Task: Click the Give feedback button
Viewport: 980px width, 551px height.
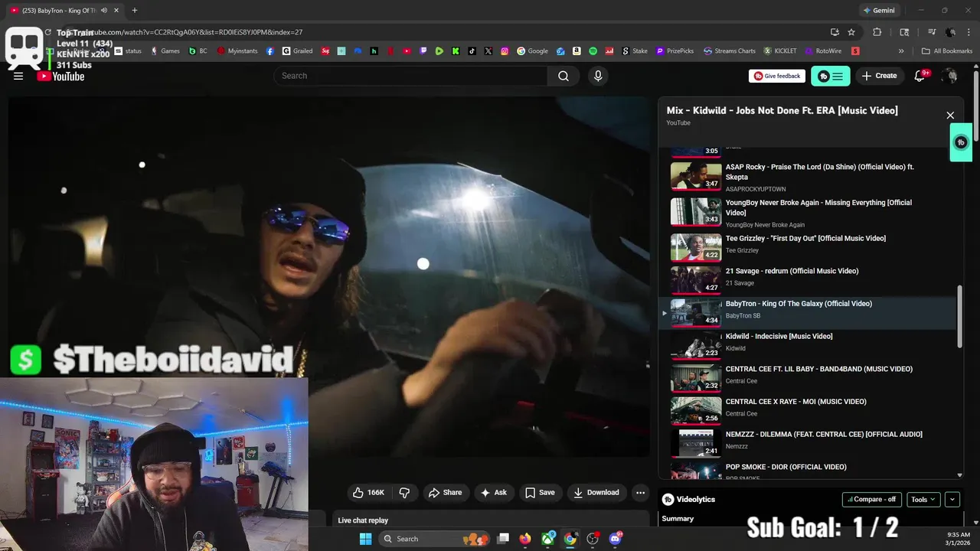Action: click(x=777, y=76)
